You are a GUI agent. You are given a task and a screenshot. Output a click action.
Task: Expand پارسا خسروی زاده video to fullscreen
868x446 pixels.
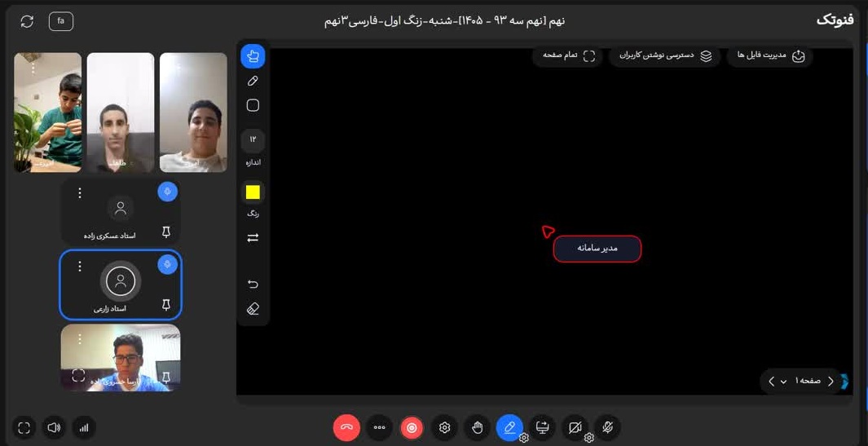coord(78,376)
